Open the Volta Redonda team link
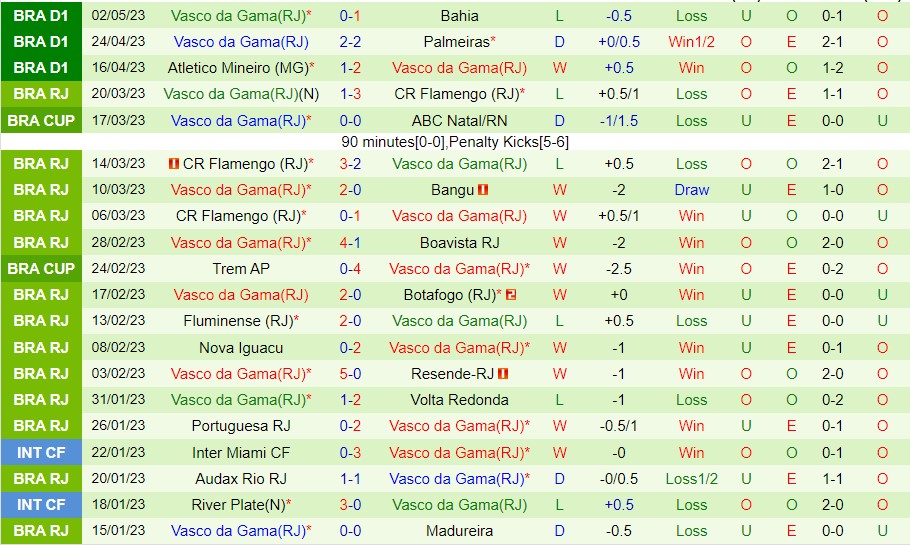The image size is (910, 545). [x=459, y=399]
